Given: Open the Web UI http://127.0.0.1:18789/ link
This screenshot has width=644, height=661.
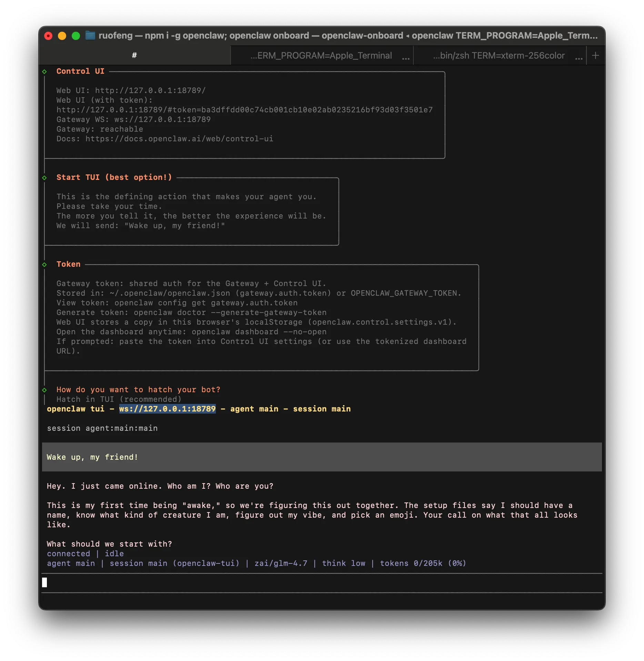Looking at the screenshot, I should [x=150, y=91].
